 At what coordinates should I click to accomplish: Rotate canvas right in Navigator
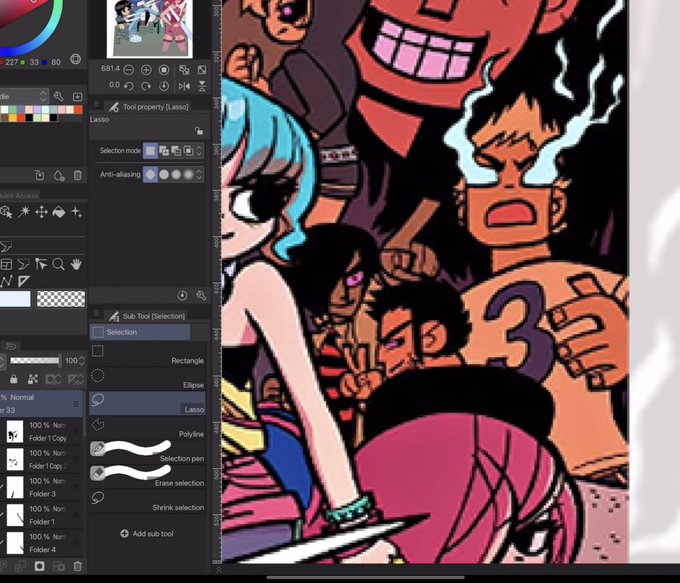[x=146, y=86]
